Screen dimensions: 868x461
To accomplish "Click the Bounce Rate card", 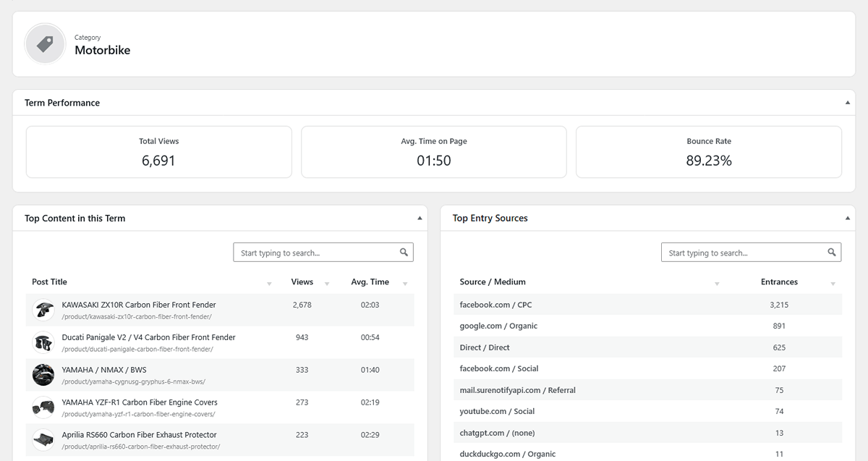I will (x=709, y=152).
